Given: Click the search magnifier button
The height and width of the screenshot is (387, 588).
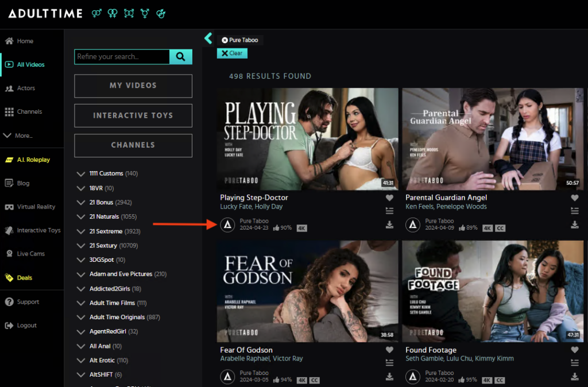Looking at the screenshot, I should tap(181, 57).
